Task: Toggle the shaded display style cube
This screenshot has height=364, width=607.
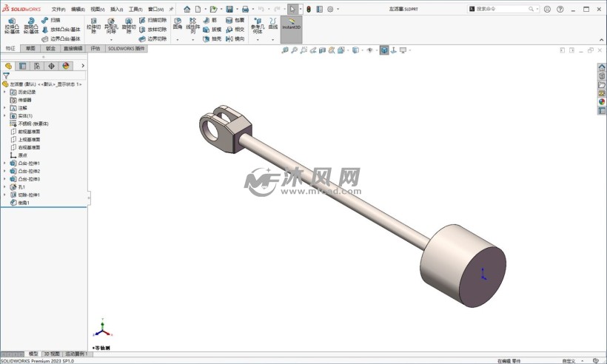Action: point(384,50)
